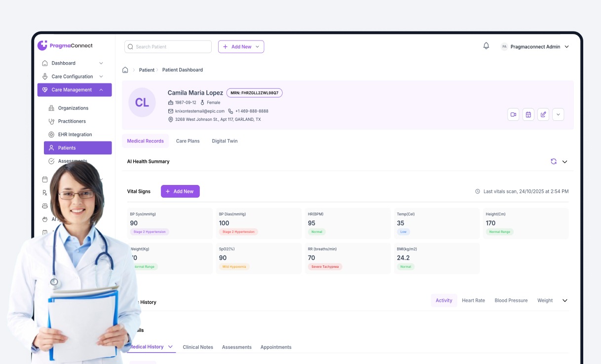Click the CL patient avatar
The height and width of the screenshot is (364, 601).
(x=142, y=103)
